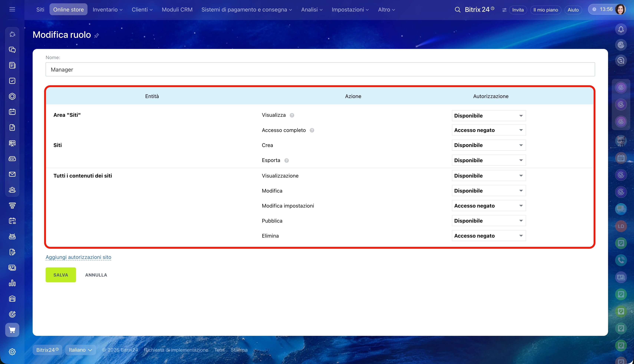The height and width of the screenshot is (364, 634).
Task: Click the Invita button
Action: [x=518, y=10]
